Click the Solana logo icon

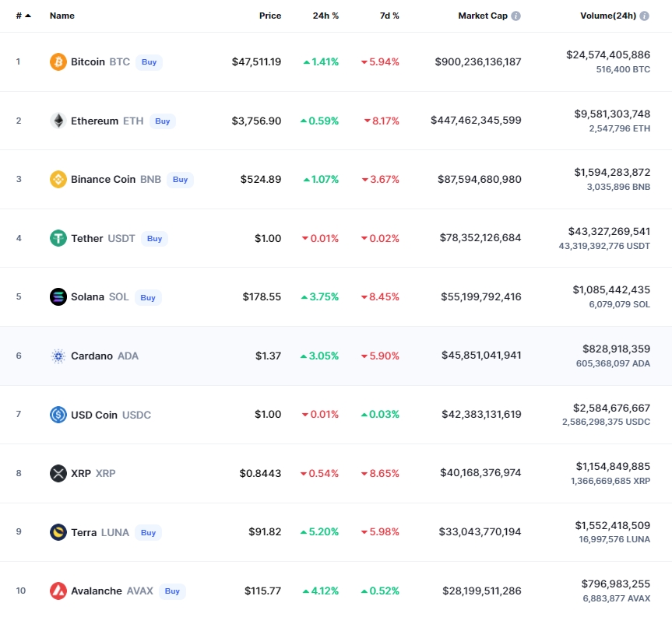tap(58, 296)
